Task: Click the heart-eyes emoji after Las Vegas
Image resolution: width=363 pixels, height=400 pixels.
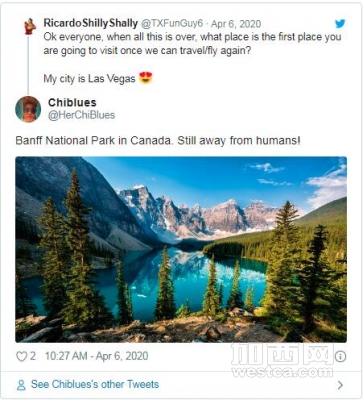Action: pos(146,78)
